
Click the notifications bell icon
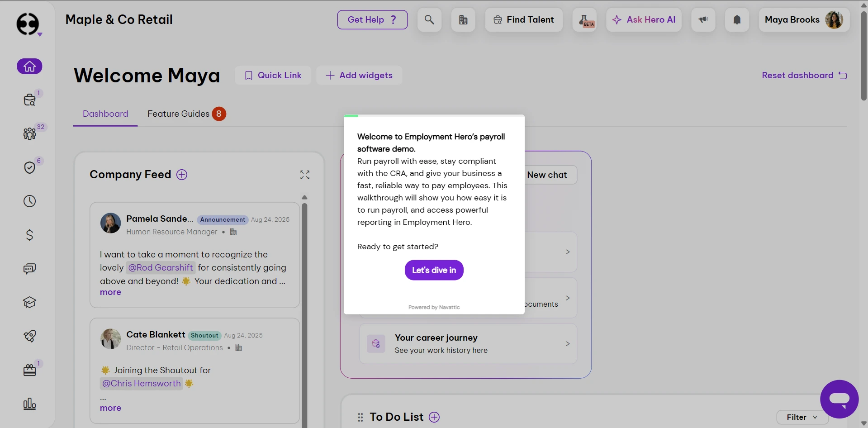[737, 20]
